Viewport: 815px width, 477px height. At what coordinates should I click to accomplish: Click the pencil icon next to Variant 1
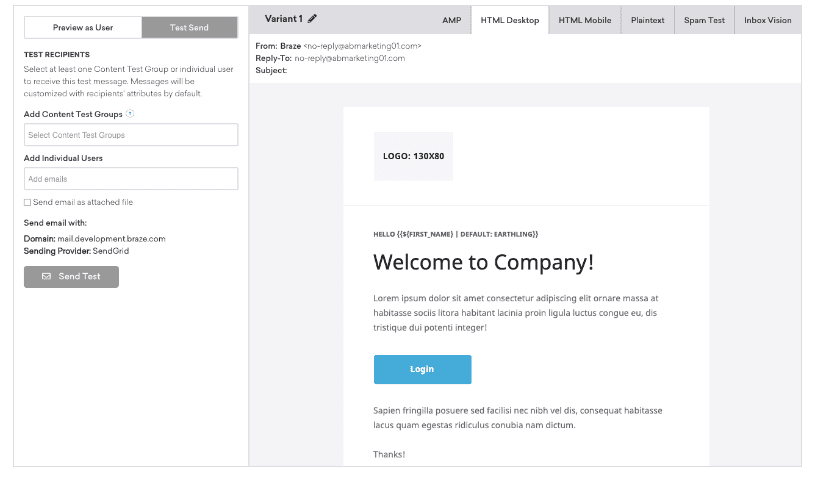[312, 19]
